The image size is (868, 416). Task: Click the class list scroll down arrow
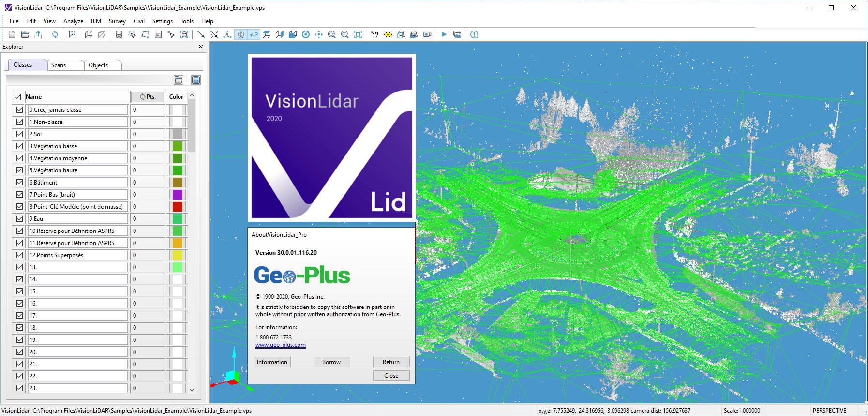192,390
